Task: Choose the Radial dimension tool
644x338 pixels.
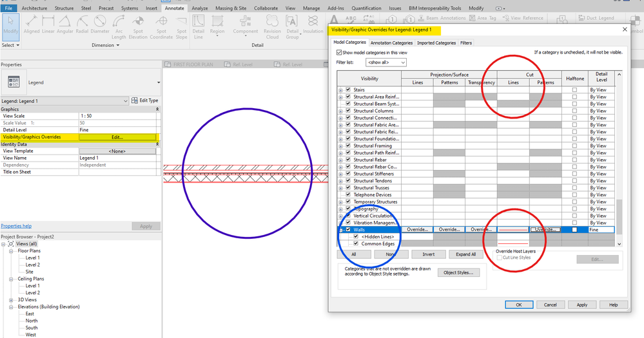Action: tap(82, 24)
